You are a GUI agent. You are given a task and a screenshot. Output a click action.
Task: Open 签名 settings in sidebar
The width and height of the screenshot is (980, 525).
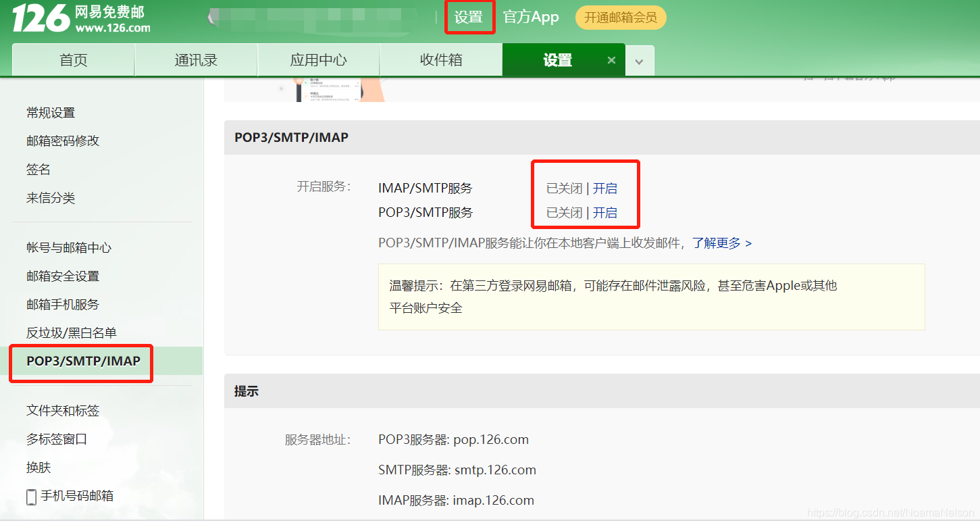(38, 170)
